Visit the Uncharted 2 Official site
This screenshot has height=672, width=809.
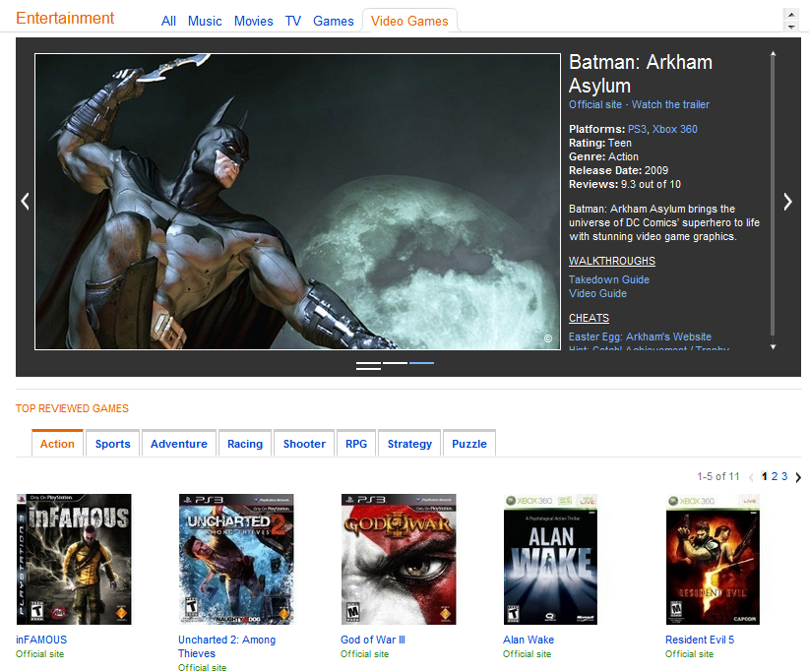click(x=203, y=667)
